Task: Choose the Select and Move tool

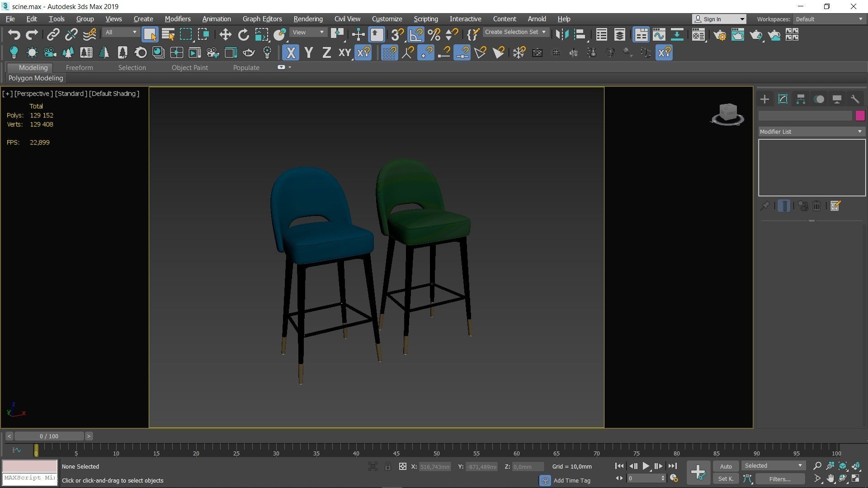Action: 225,35
